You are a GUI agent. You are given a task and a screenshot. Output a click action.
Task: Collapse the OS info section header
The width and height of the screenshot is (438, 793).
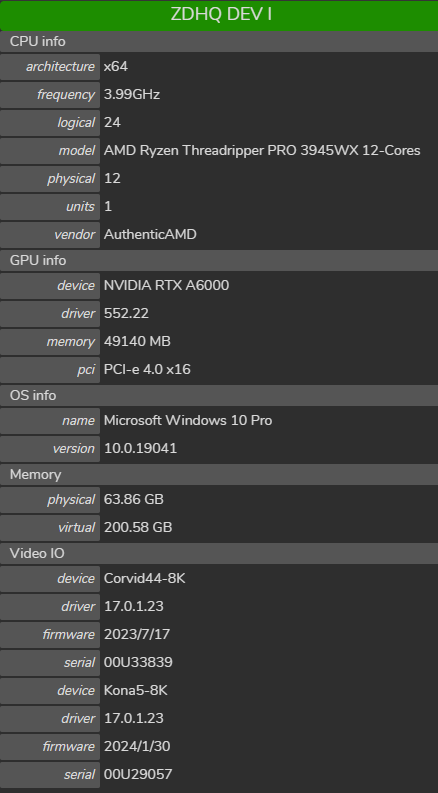(219, 395)
